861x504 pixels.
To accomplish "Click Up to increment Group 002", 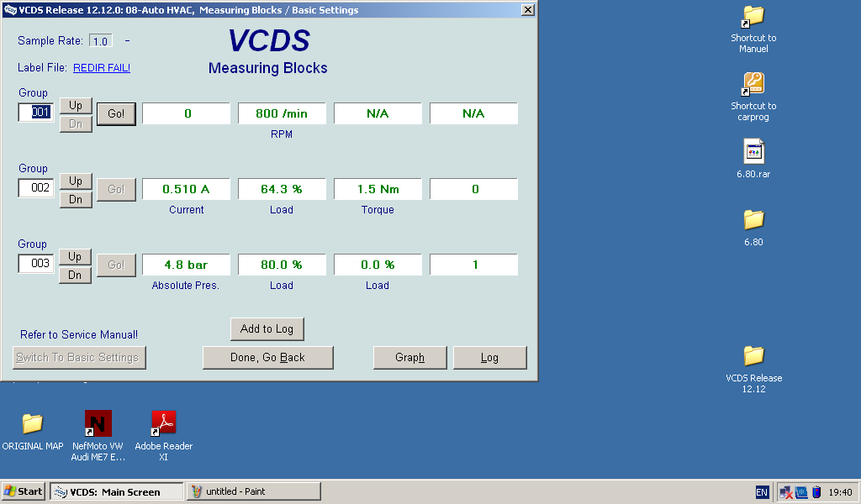I will pyautogui.click(x=75, y=181).
